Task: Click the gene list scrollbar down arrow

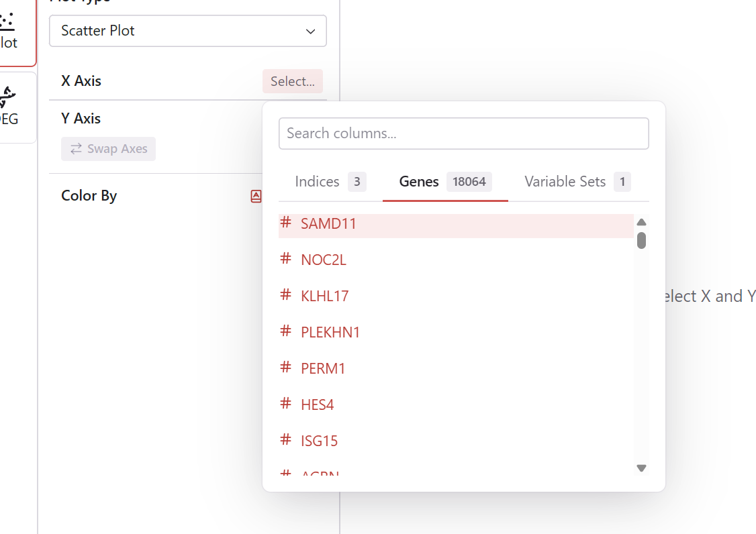Action: [x=641, y=468]
